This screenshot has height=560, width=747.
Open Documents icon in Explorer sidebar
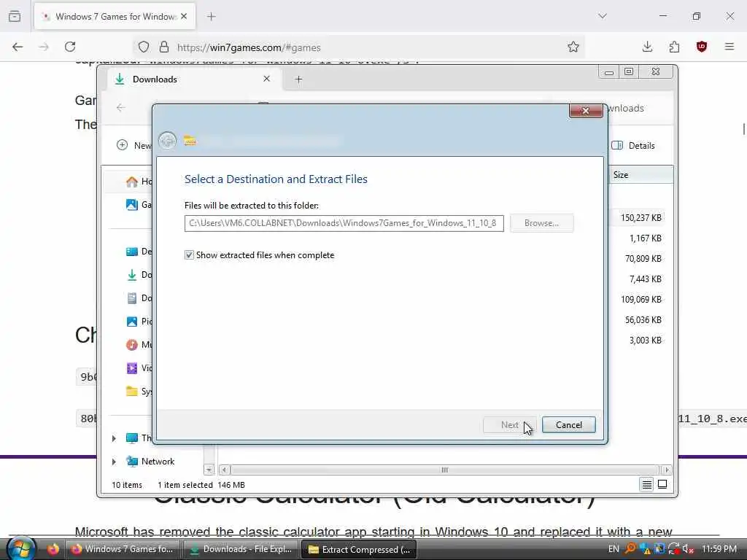point(132,298)
